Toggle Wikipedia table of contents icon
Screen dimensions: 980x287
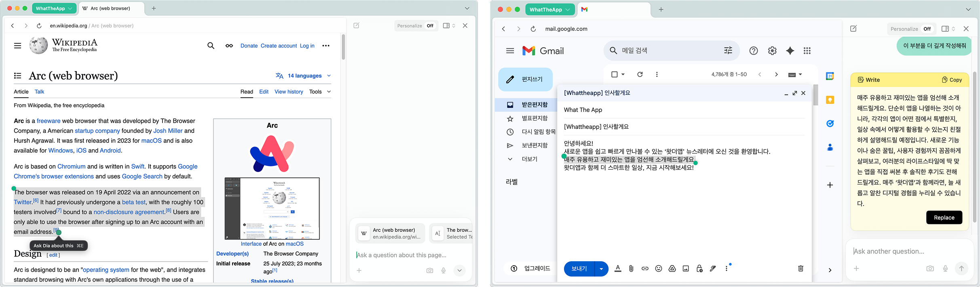[17, 75]
